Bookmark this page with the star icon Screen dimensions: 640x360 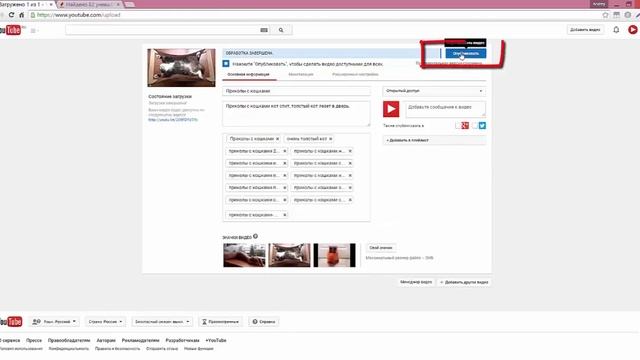point(605,15)
